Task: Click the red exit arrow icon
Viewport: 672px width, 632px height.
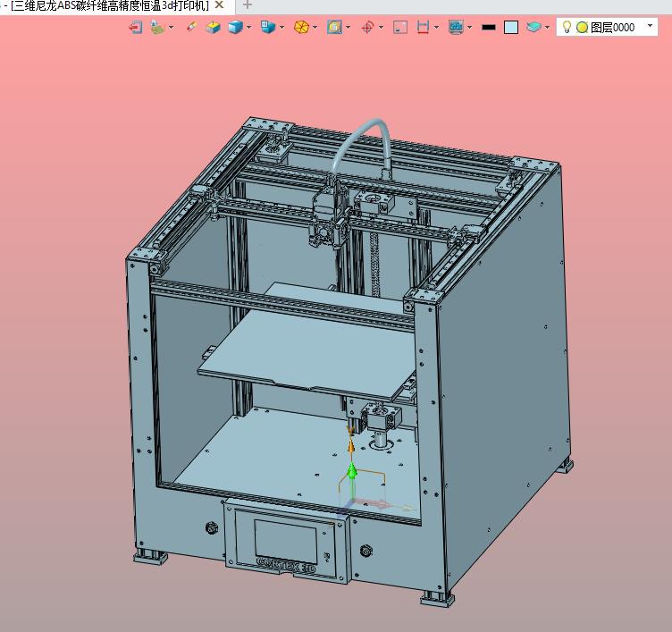Action: (136, 28)
